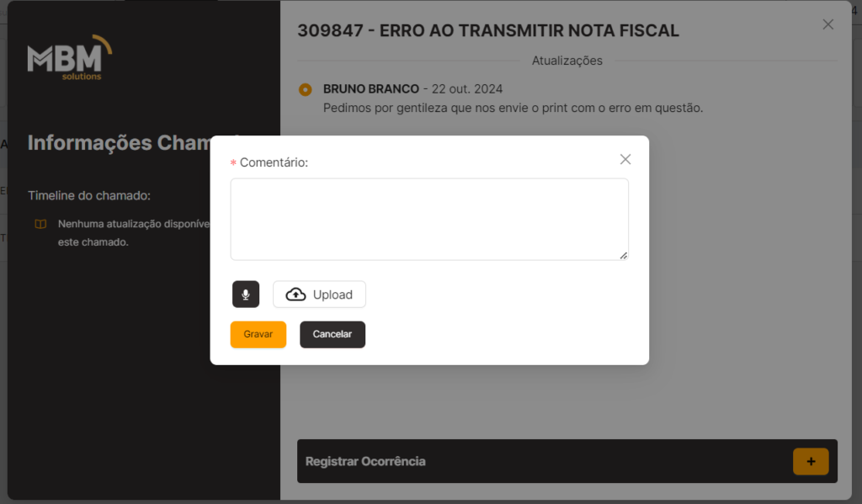Click the Cancelar button
This screenshot has height=504, width=862.
tap(332, 334)
